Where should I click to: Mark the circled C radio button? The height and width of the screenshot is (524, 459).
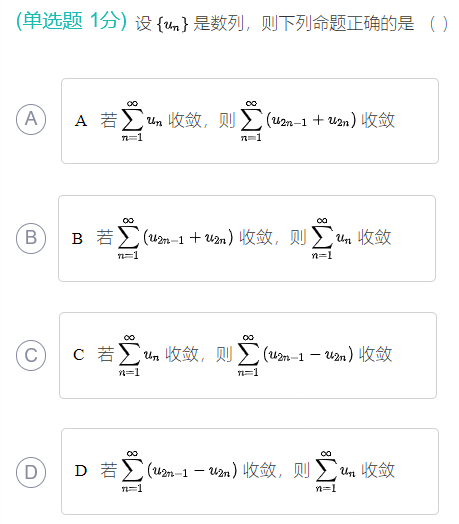[x=31, y=355]
